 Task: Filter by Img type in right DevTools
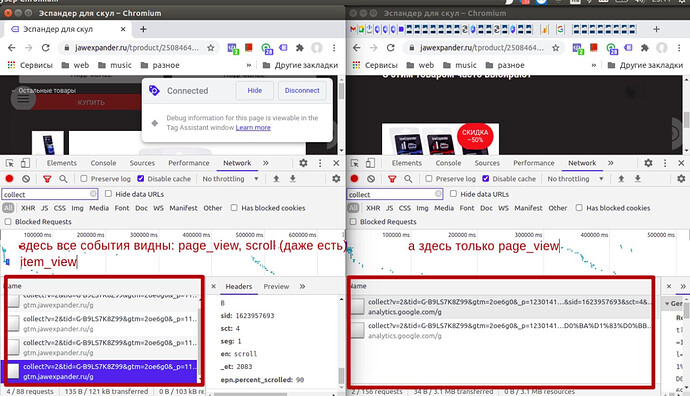[422, 208]
